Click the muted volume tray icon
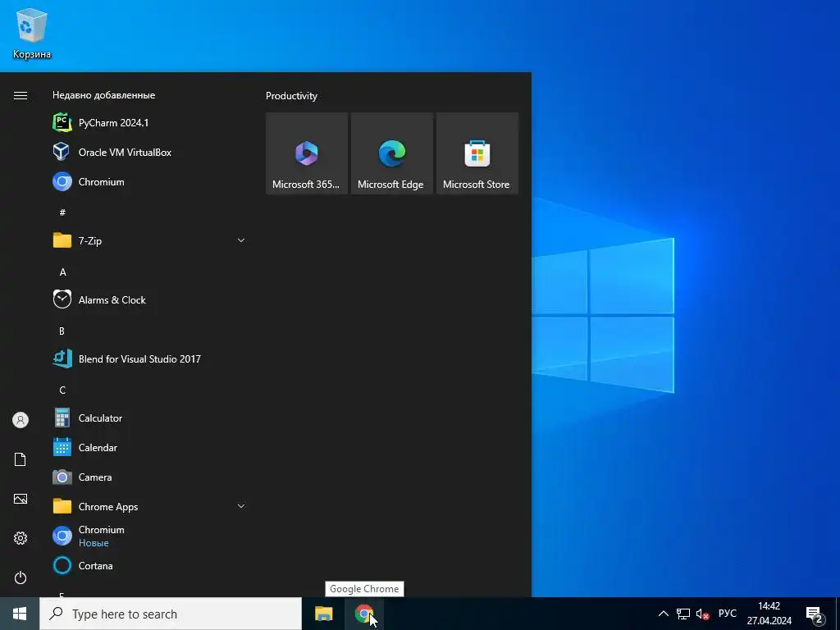 click(703, 614)
